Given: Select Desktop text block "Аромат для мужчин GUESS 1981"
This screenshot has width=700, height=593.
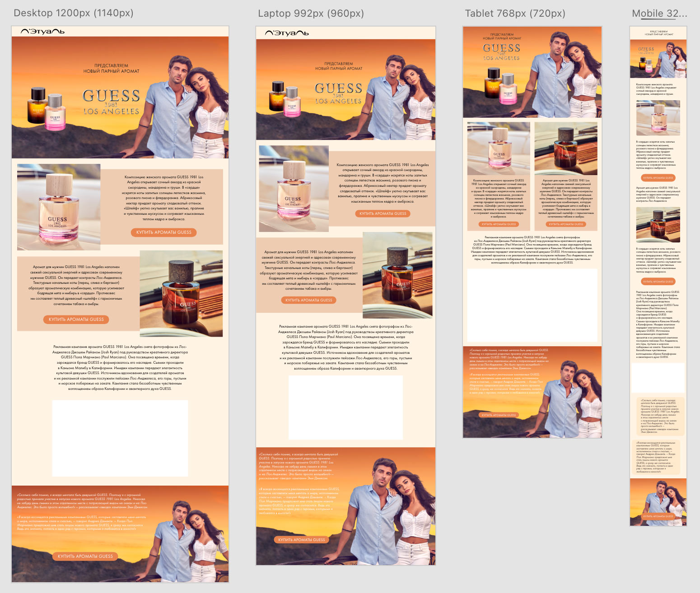Looking at the screenshot, I should point(76,285).
